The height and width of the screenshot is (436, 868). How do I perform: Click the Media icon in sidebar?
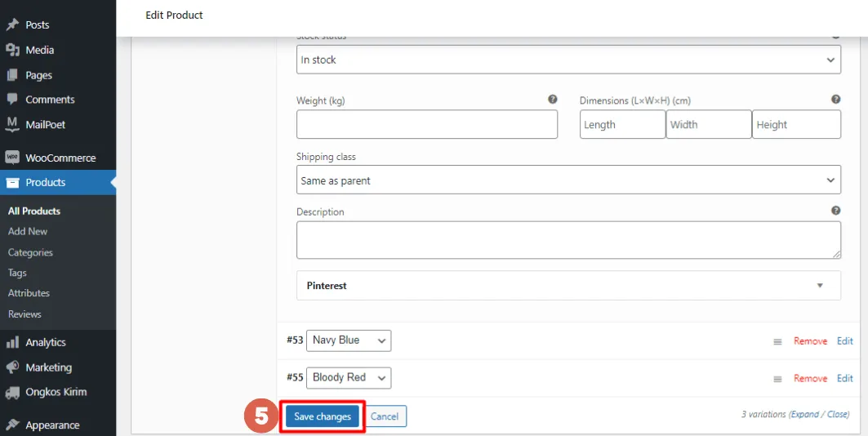tap(12, 50)
